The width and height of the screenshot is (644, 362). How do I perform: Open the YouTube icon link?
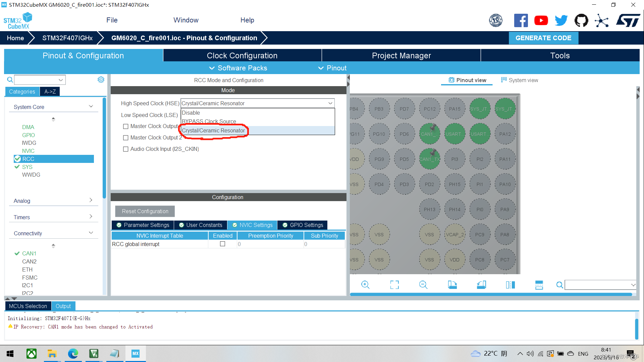click(541, 20)
